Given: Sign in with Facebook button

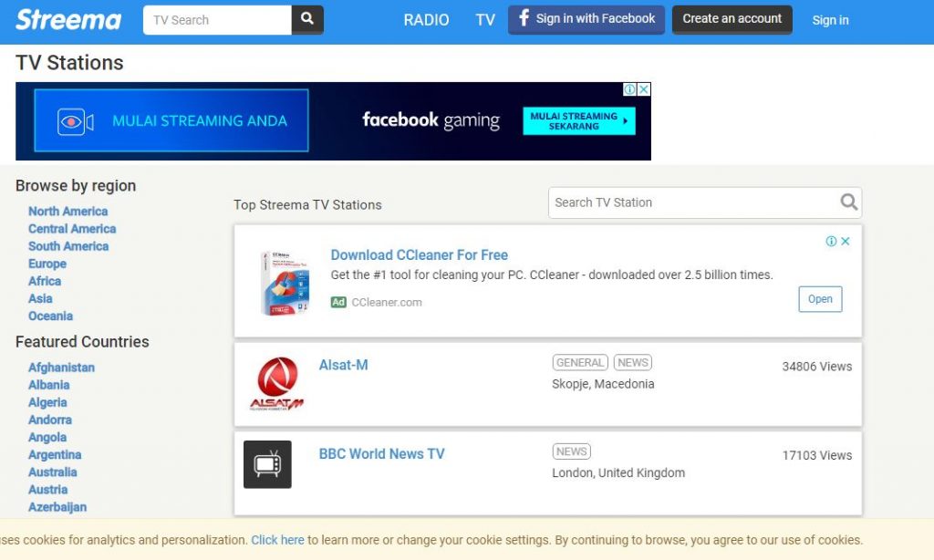Looking at the screenshot, I should 586,19.
